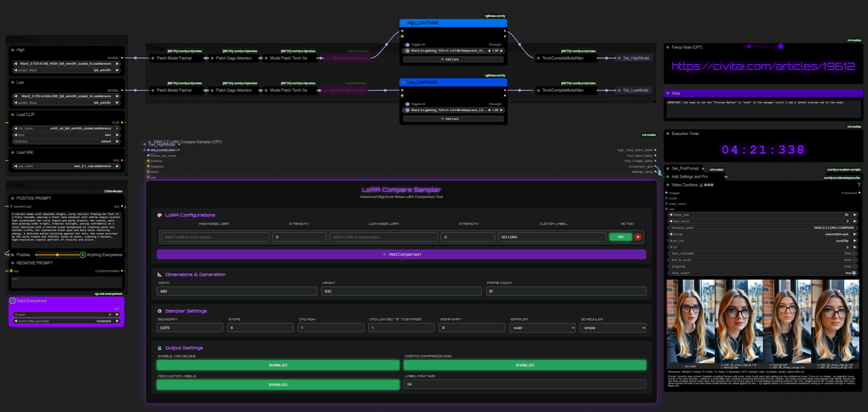Open the format selector showing video/h264-mp4
The image size is (868, 412).
[x=763, y=234]
